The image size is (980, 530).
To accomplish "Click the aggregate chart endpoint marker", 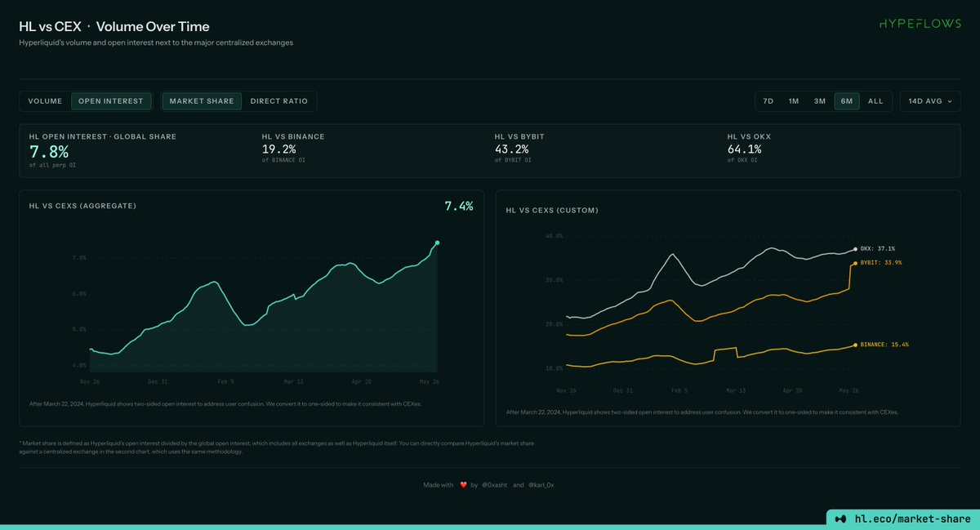I will pos(438,243).
